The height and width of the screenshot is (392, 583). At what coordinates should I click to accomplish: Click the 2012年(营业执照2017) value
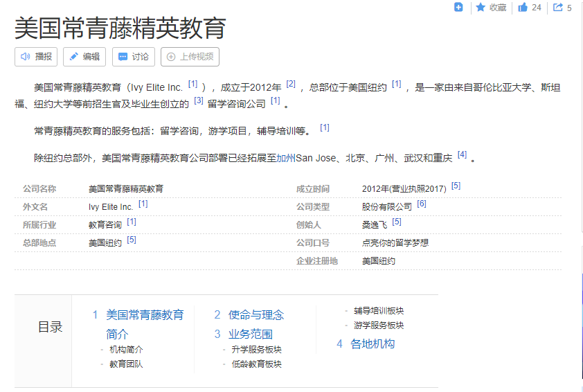click(x=404, y=189)
